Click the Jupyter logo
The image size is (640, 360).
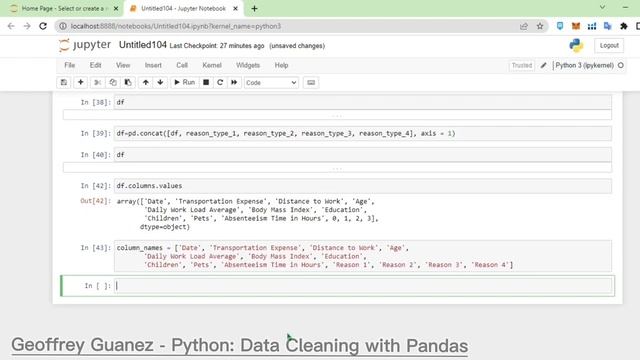pos(84,45)
